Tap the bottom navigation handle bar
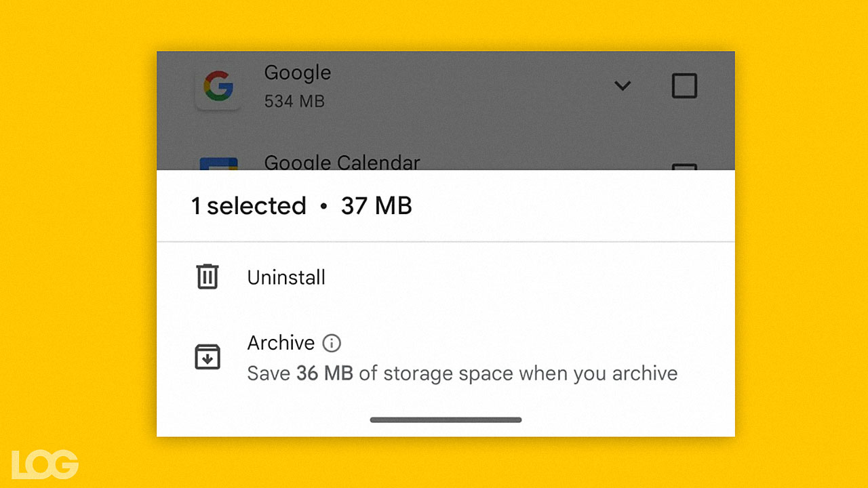This screenshot has height=488, width=868. (446, 420)
